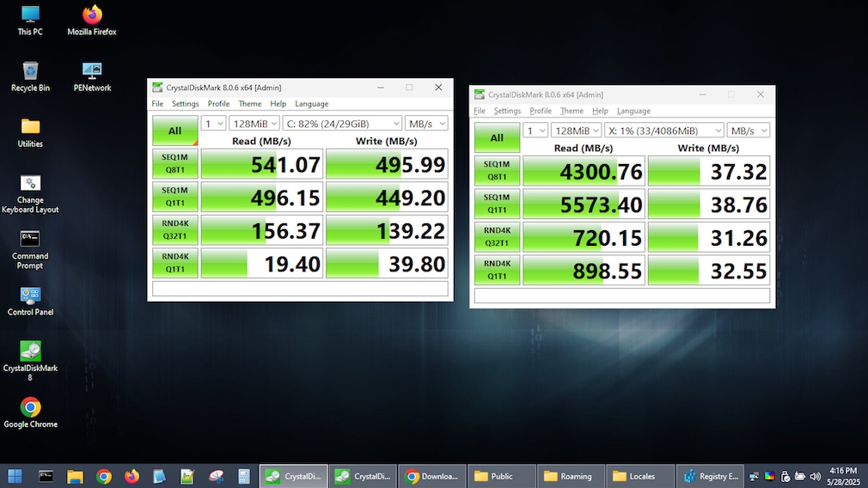Open Change Keyboard Layout shortcut
The image size is (868, 488).
pos(30,193)
